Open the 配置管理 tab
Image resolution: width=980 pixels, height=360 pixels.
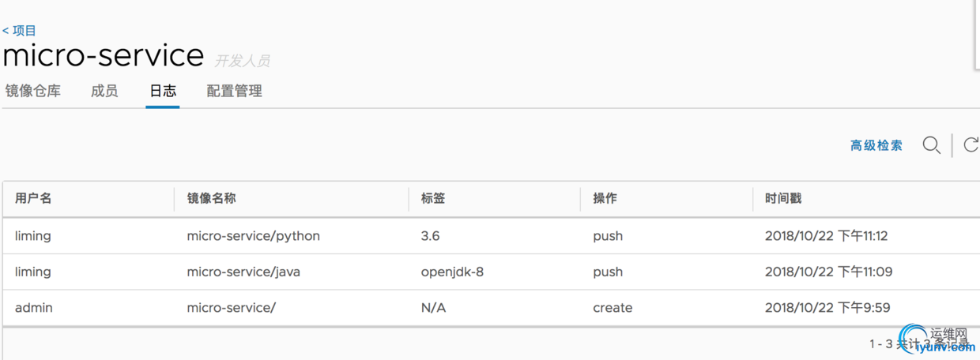click(x=234, y=91)
